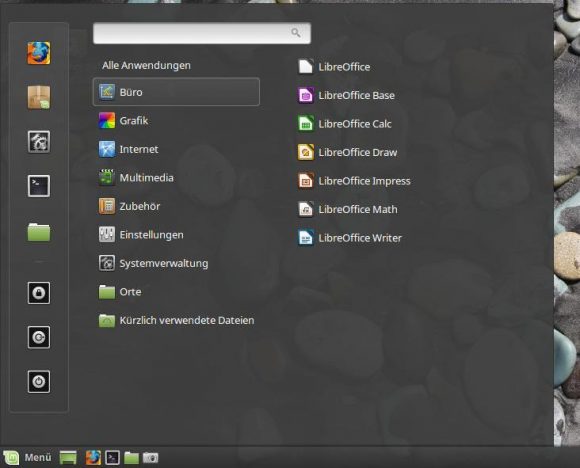Launch LibreOffice Calc
The height and width of the screenshot is (468, 580).
(345, 124)
